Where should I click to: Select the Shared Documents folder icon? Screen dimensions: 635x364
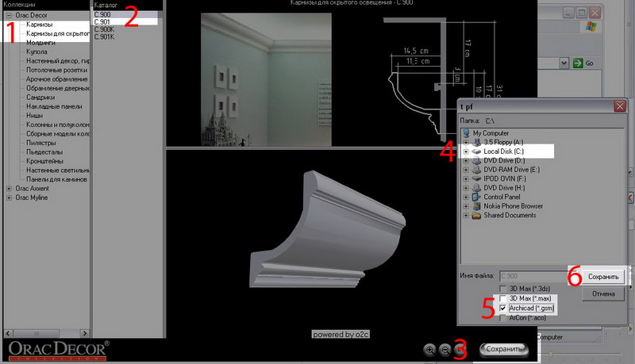[x=475, y=215]
